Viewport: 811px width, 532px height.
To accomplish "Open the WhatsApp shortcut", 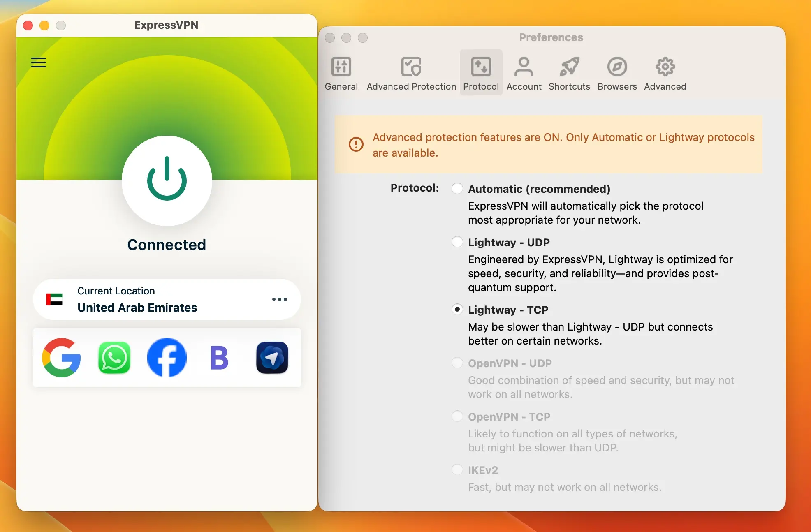I will (114, 357).
